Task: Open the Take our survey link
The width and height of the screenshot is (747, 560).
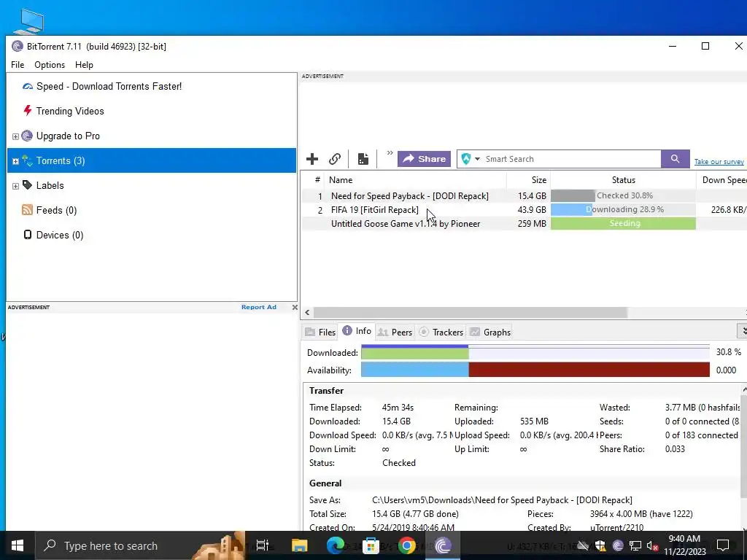Action: [719, 162]
